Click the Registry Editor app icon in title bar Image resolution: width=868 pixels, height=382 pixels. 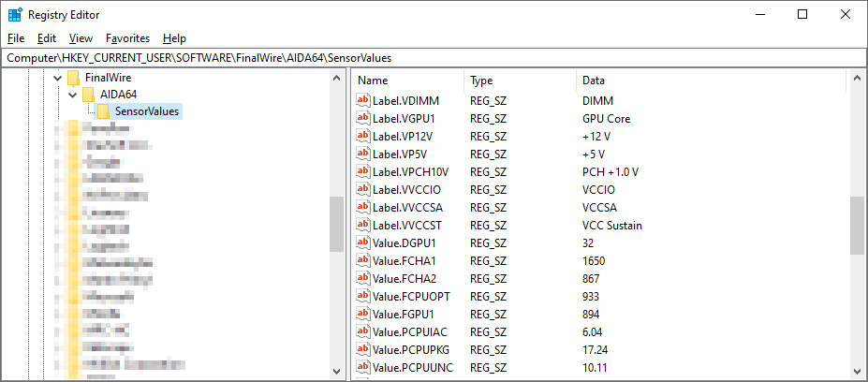(x=15, y=15)
